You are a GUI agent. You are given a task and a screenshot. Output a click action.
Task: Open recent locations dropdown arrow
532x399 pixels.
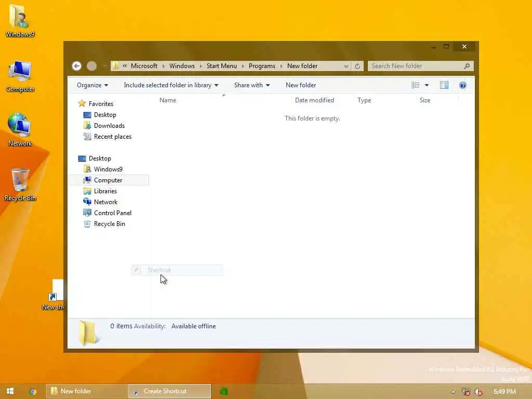105,66
